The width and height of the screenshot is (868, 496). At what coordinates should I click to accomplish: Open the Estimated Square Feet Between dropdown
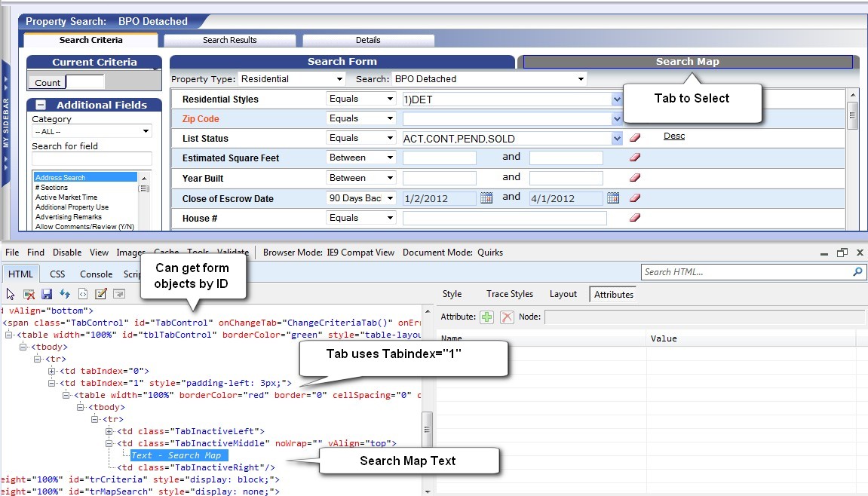tap(361, 158)
